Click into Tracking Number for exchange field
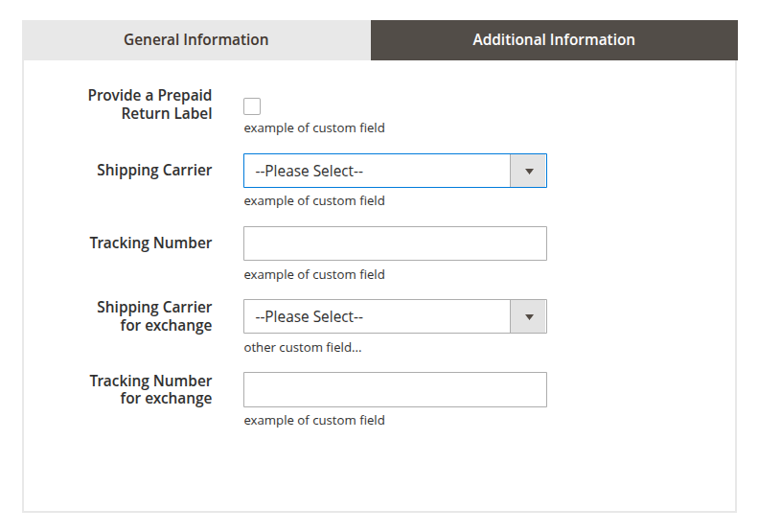Viewport: 758px width, 532px height. point(395,390)
